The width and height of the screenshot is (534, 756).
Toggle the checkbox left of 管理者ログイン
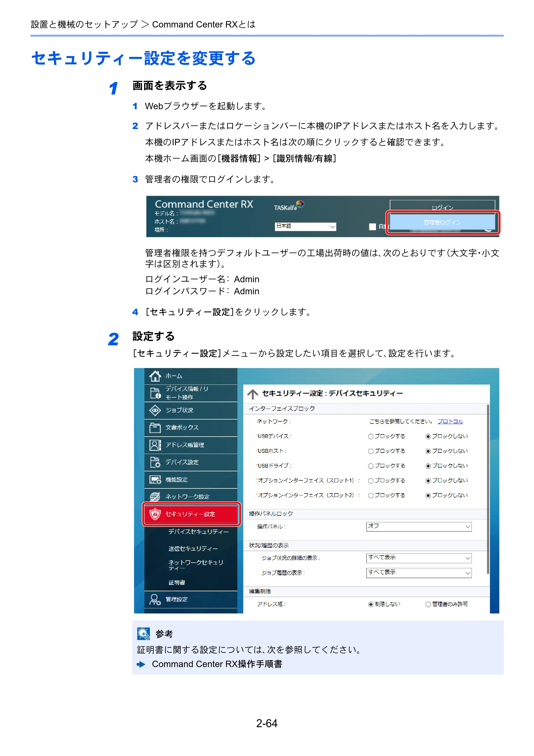[372, 226]
